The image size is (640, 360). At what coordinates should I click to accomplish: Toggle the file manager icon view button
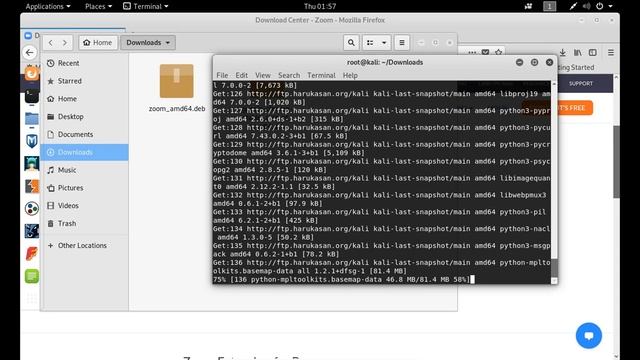pos(370,42)
